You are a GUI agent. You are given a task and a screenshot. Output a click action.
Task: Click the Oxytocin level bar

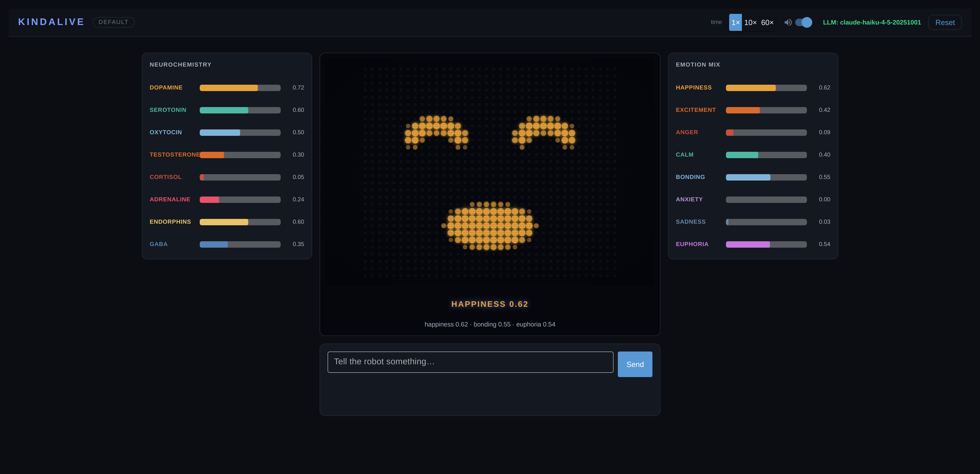point(240,133)
